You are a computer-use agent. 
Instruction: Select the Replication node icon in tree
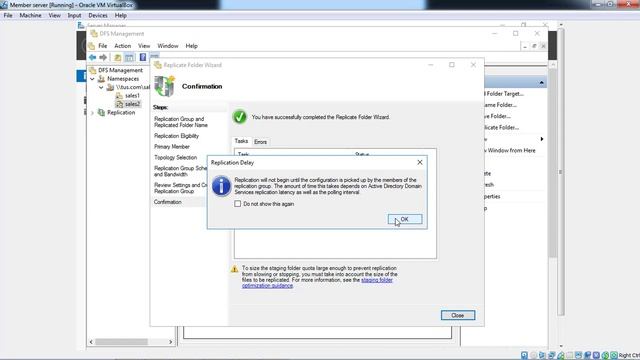coord(102,113)
